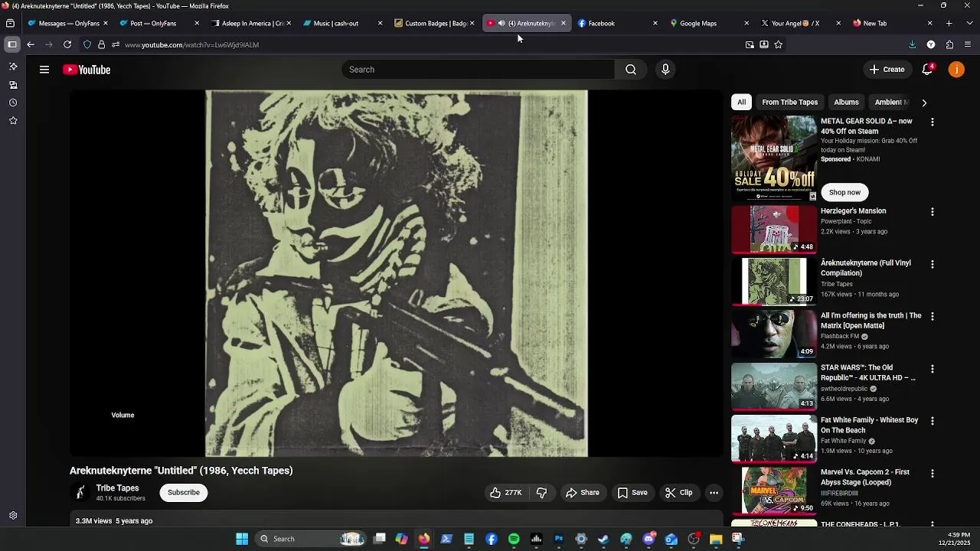Open sidebar bookmarks star icon
The height and width of the screenshot is (551, 980).
pyautogui.click(x=13, y=121)
